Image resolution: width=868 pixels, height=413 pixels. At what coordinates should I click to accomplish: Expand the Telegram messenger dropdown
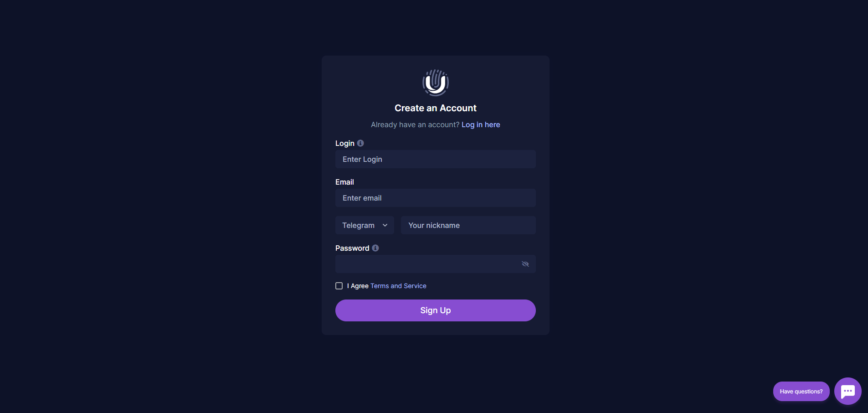(x=365, y=226)
